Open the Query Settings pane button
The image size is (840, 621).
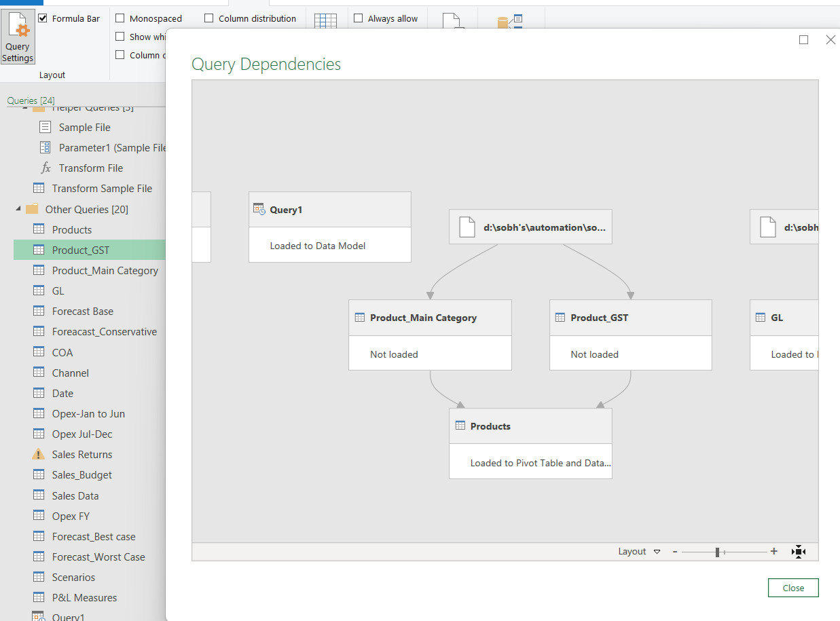(18, 37)
